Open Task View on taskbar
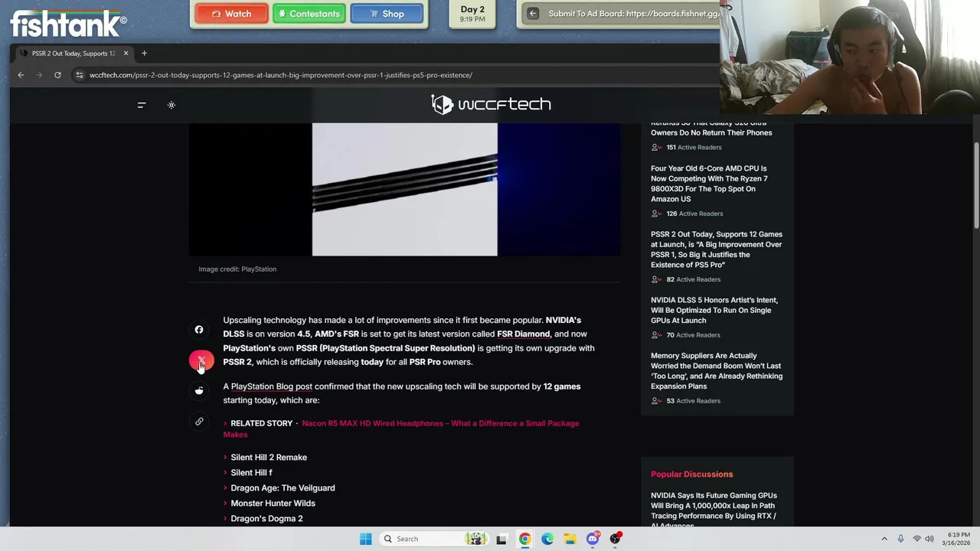The width and height of the screenshot is (980, 551). (x=501, y=539)
